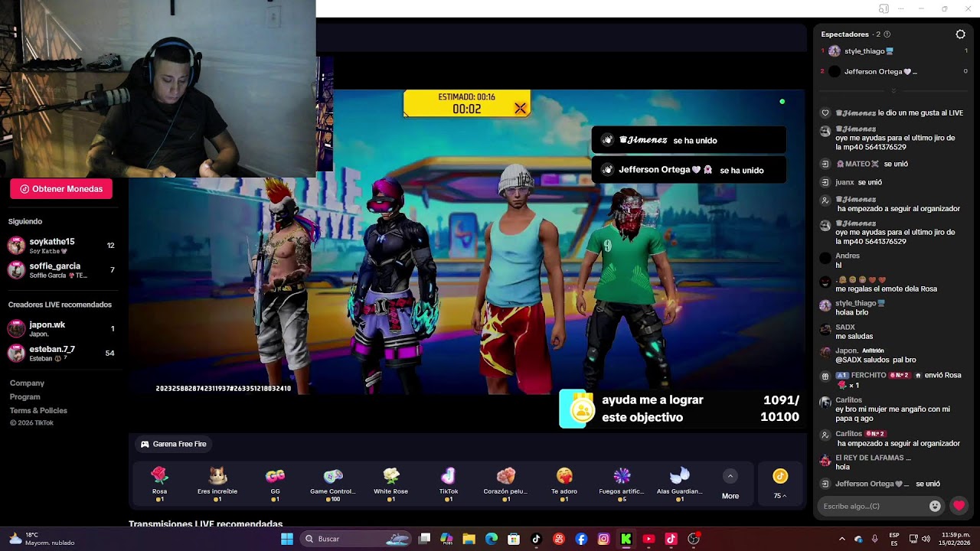Click the stream goal progress widget
This screenshot has width=980, height=551.
[681, 409]
